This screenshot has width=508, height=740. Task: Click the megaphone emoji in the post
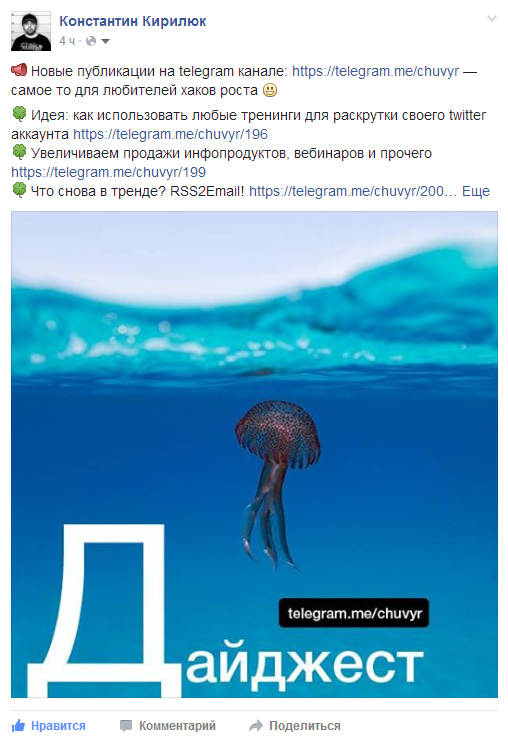pos(19,71)
